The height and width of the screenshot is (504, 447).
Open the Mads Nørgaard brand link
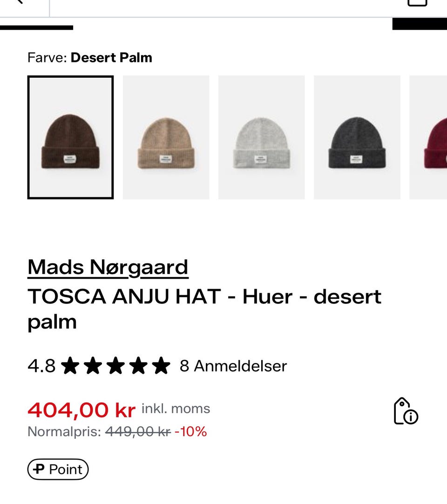tap(108, 267)
